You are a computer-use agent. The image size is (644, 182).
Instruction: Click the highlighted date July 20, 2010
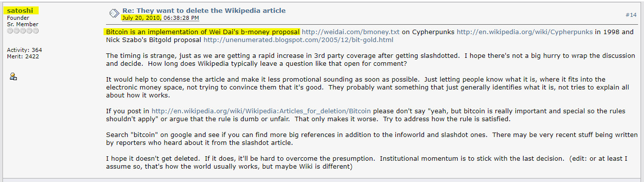[142, 18]
